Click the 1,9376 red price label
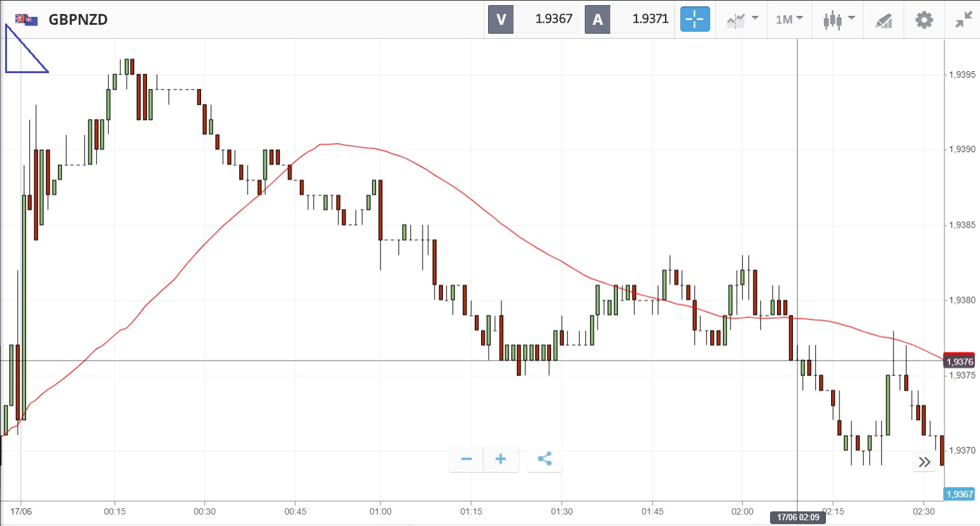The image size is (980, 526). click(959, 361)
